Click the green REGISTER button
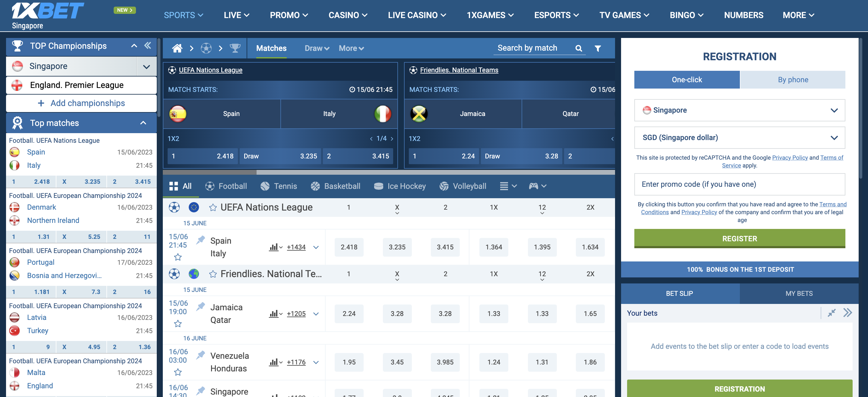The image size is (868, 397). click(739, 238)
